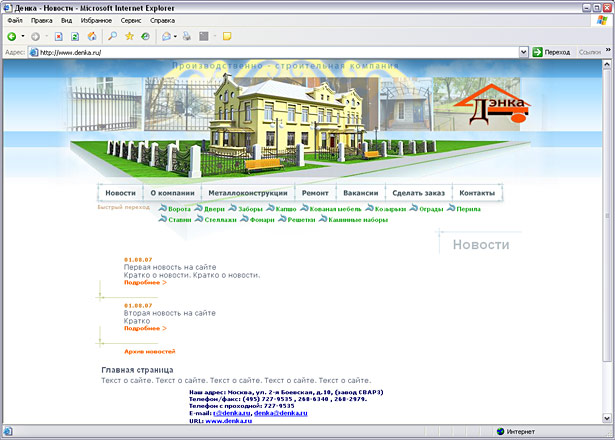Image resolution: width=615 pixels, height=440 pixels.
Task: Open the Избранное menu
Action: tap(96, 20)
